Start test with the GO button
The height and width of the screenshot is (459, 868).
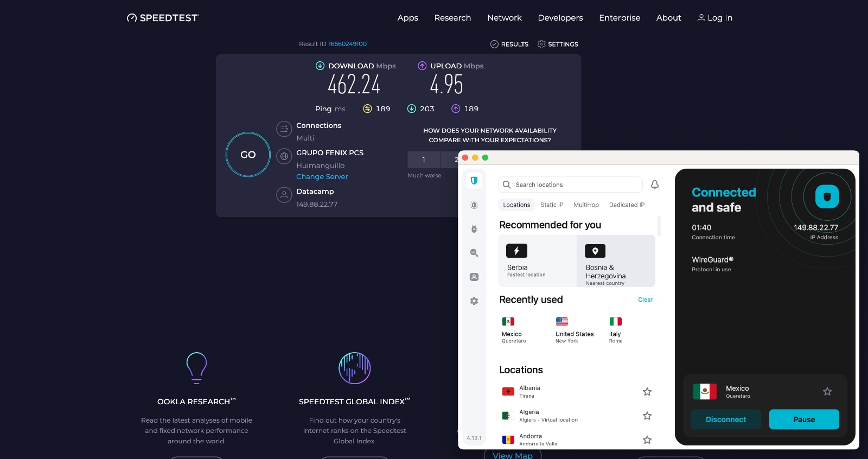[x=248, y=155]
